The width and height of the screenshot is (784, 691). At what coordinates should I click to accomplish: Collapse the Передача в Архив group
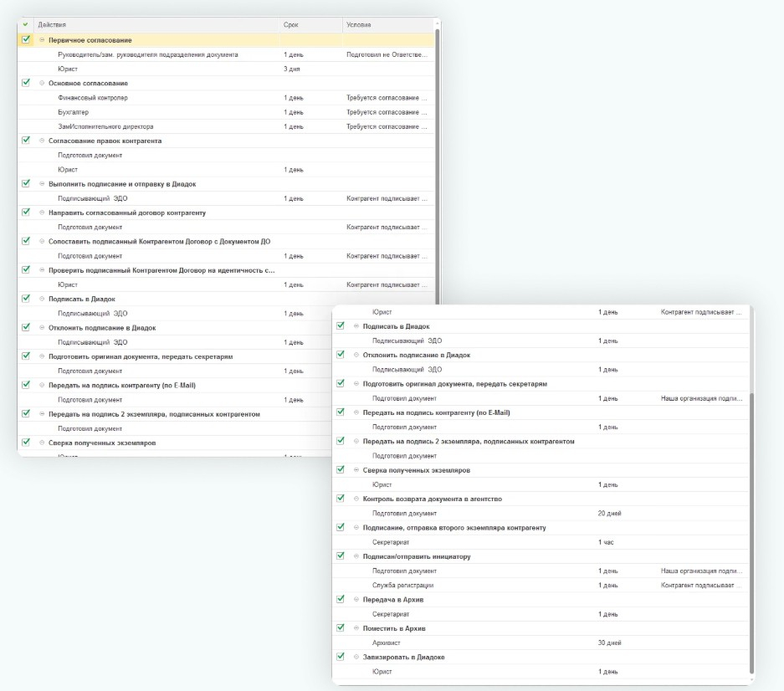point(356,599)
